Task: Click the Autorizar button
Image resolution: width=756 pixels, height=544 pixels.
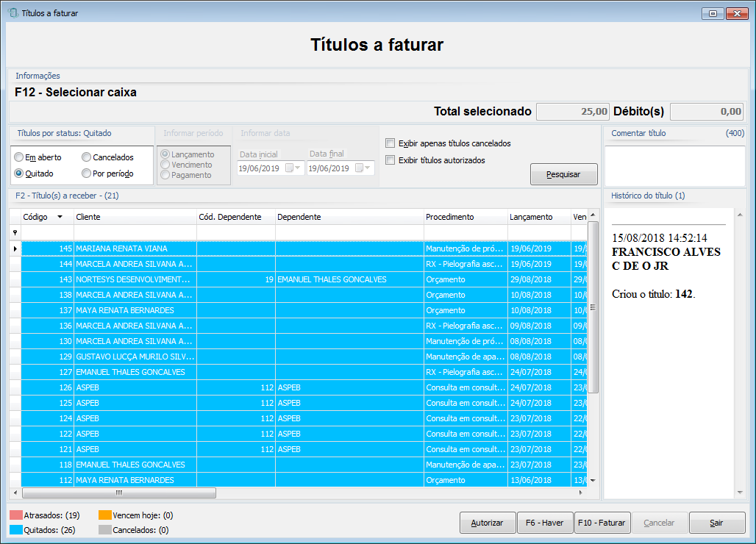Action: tap(487, 523)
